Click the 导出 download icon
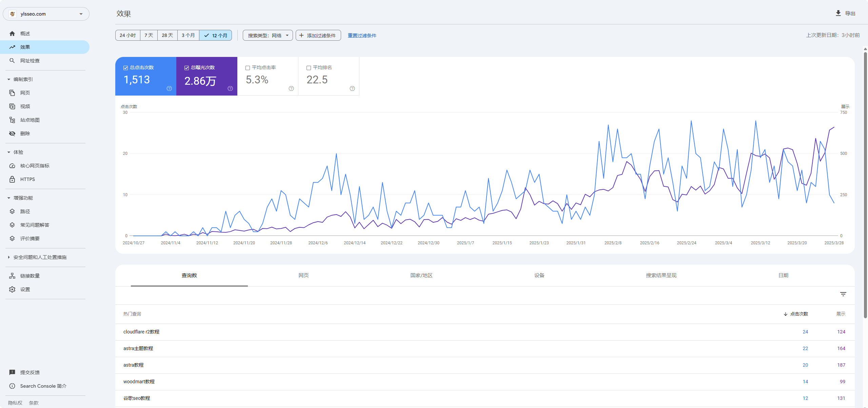The image size is (868, 408). (838, 13)
